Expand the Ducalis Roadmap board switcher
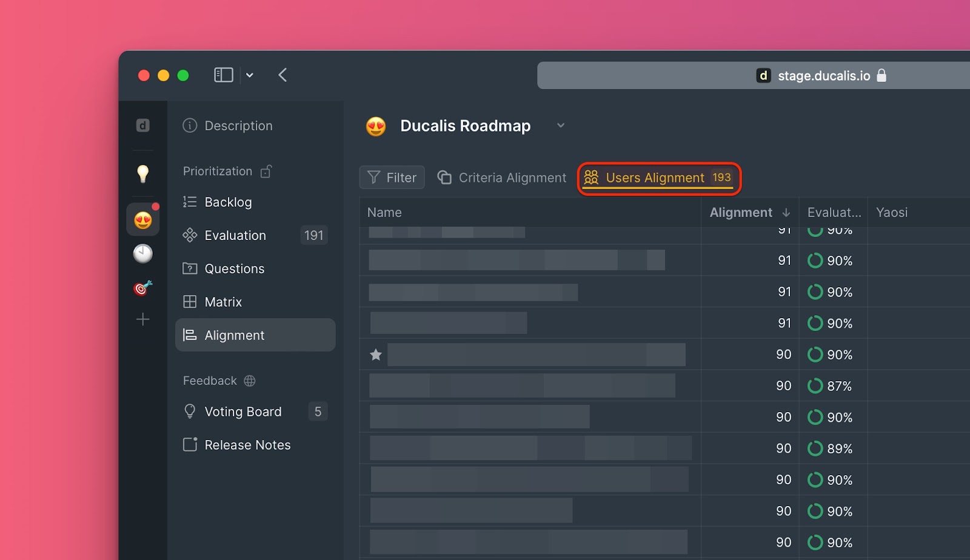The width and height of the screenshot is (970, 560). click(560, 125)
